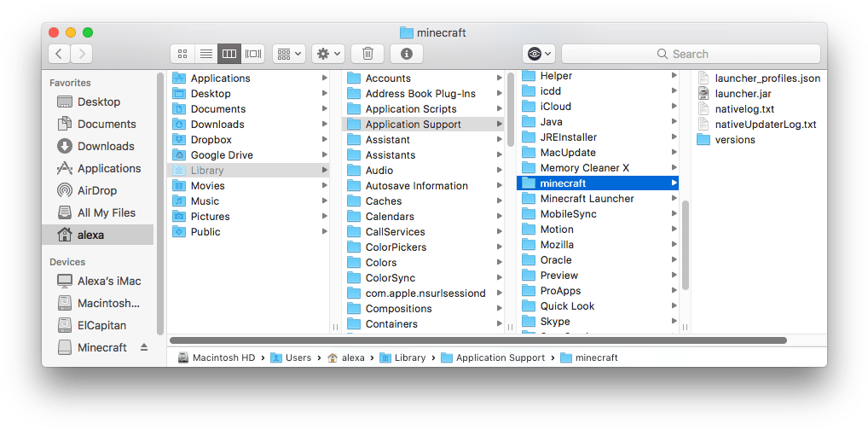Expand the Skype folder arrow
868x430 pixels.
point(674,322)
